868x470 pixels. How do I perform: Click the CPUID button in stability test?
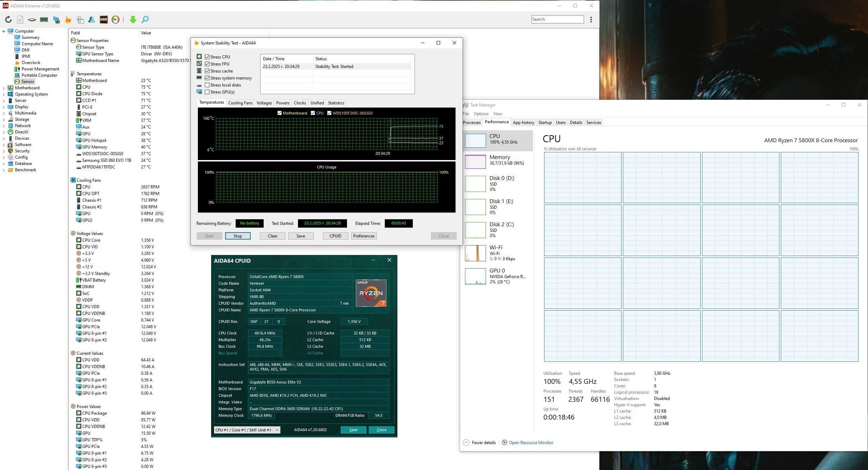pyautogui.click(x=335, y=236)
